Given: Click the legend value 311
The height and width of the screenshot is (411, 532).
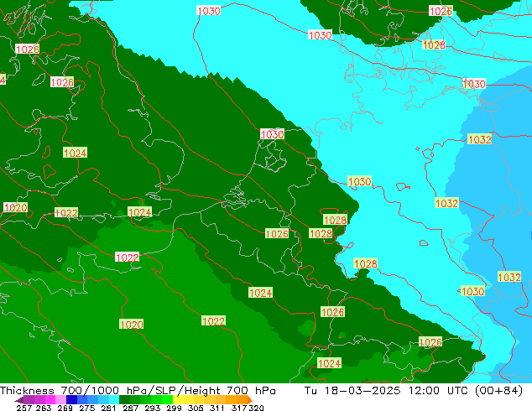Looking at the screenshot, I should [217, 408].
